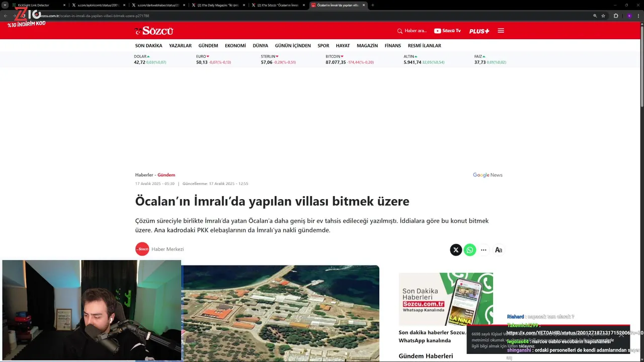
Task: Share the article on WhatsApp
Action: [470, 250]
